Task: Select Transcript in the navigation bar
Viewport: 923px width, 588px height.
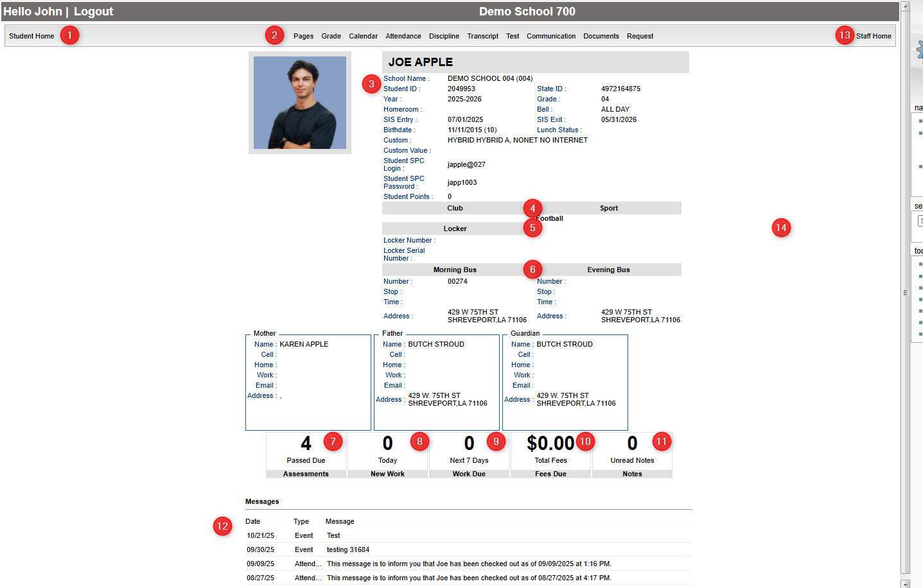Action: click(482, 36)
